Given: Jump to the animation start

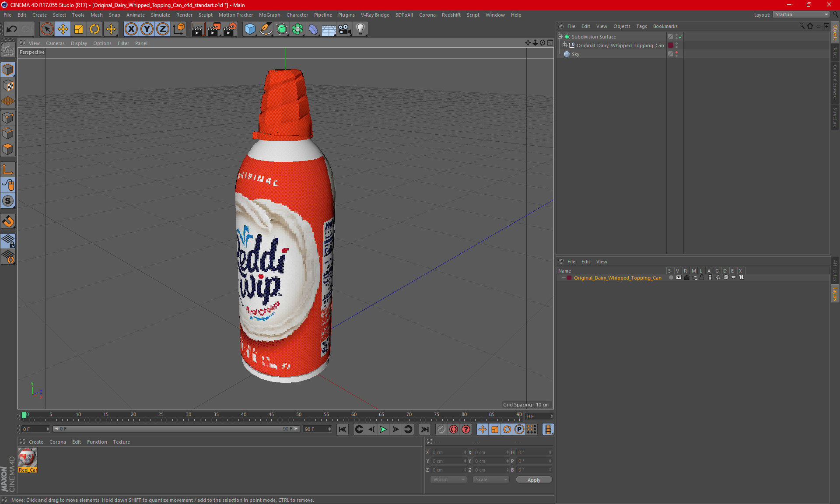Looking at the screenshot, I should [x=343, y=429].
